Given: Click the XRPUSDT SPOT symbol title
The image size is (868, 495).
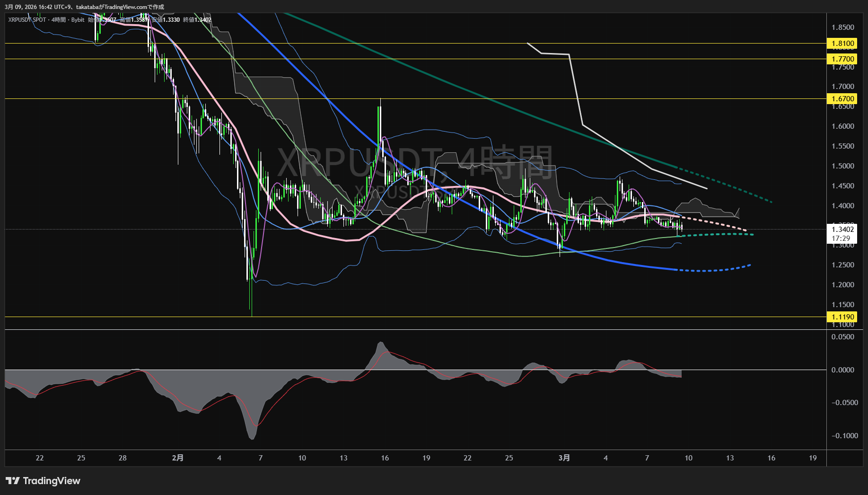Looking at the screenshot, I should pos(27,20).
